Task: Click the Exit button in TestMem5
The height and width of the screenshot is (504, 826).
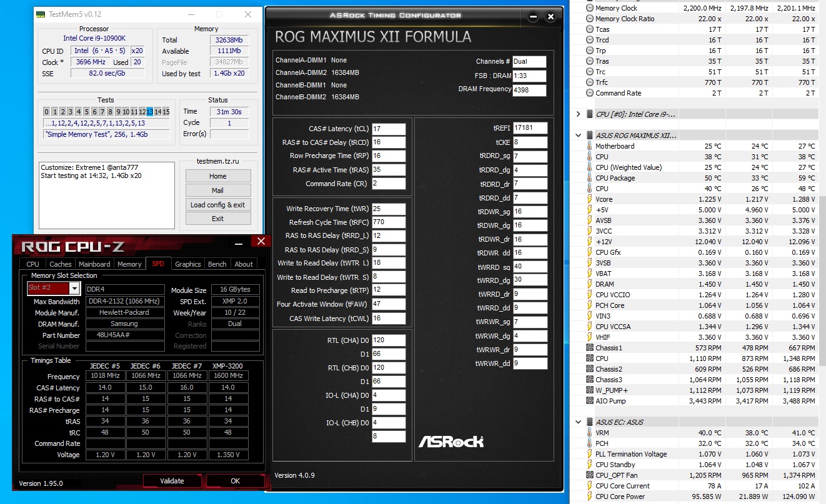Action: point(218,219)
